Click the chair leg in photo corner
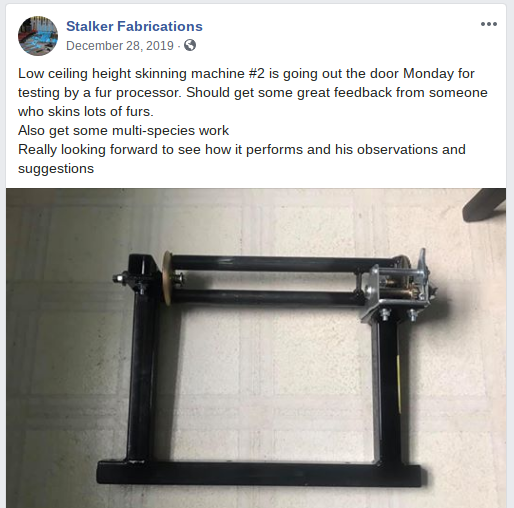Viewport: 514px width, 508px height. click(x=485, y=204)
